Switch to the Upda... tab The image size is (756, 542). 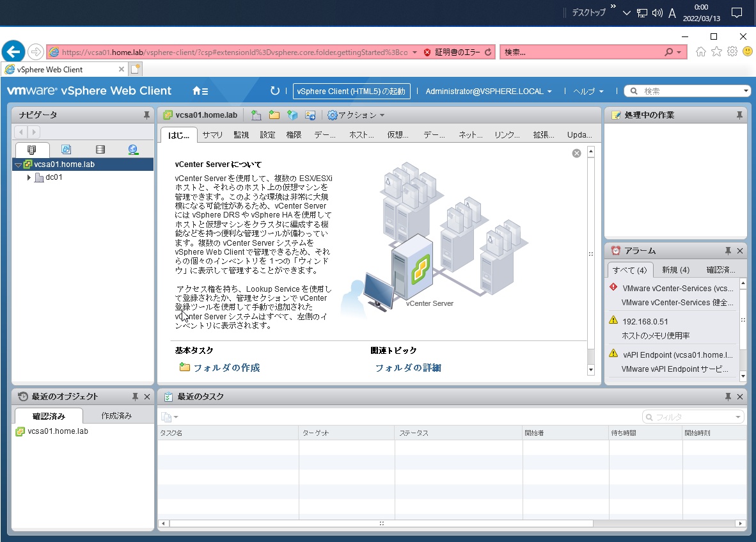pyautogui.click(x=579, y=135)
